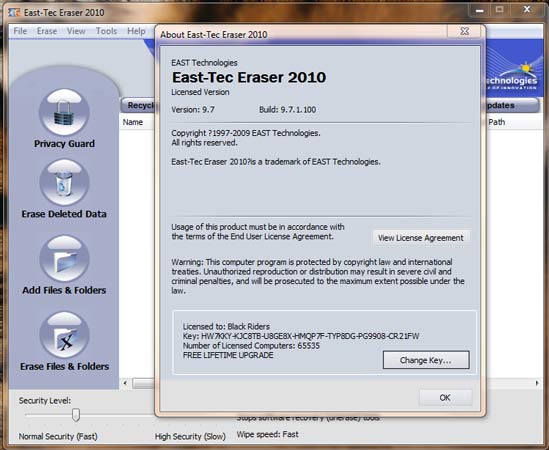The image size is (549, 450).
Task: Click the scroll right arrow of file list
Action: click(537, 383)
